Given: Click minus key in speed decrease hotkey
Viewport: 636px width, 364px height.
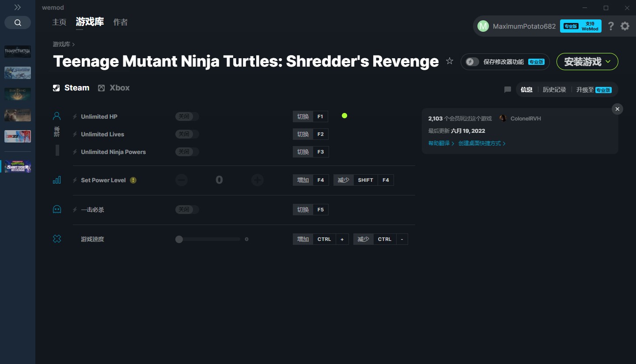Looking at the screenshot, I should coord(402,239).
